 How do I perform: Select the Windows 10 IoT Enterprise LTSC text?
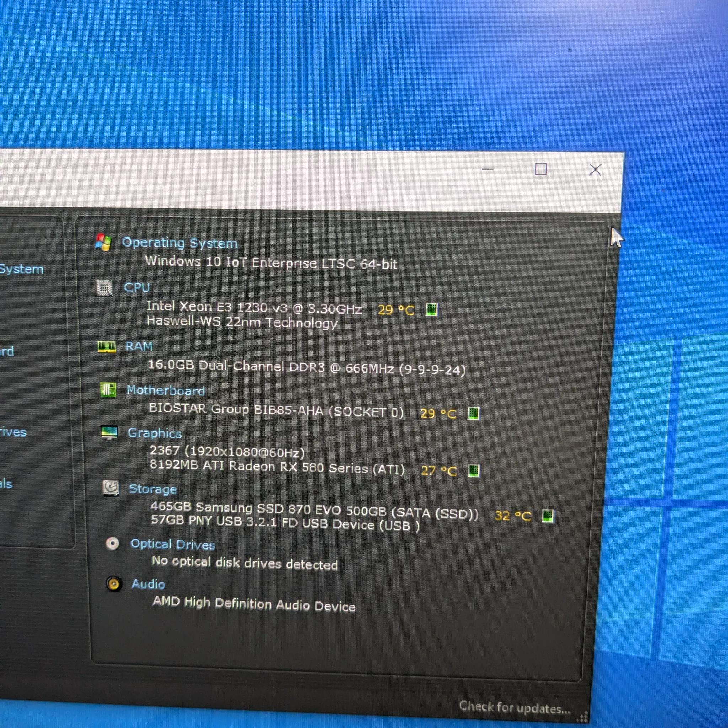271,262
